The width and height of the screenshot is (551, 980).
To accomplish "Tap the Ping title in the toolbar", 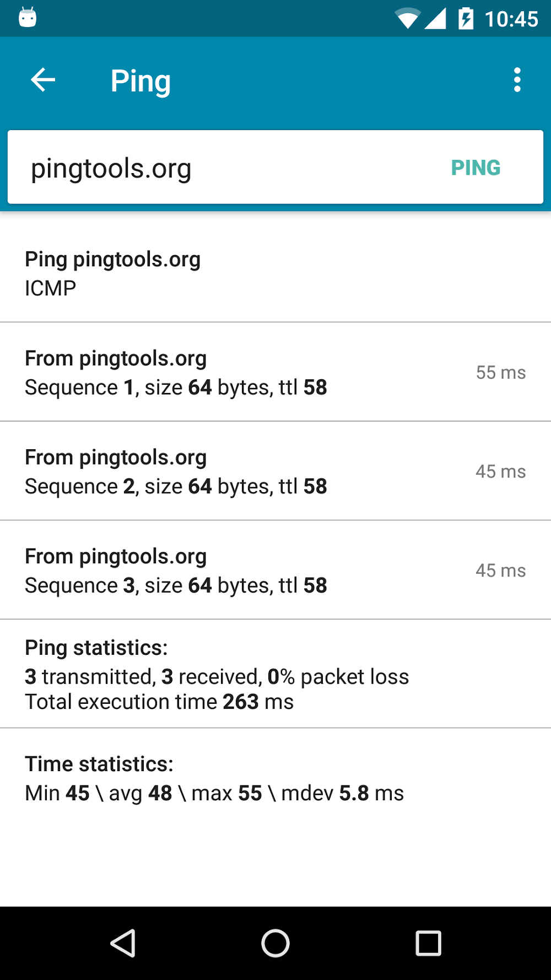I will click(x=141, y=81).
